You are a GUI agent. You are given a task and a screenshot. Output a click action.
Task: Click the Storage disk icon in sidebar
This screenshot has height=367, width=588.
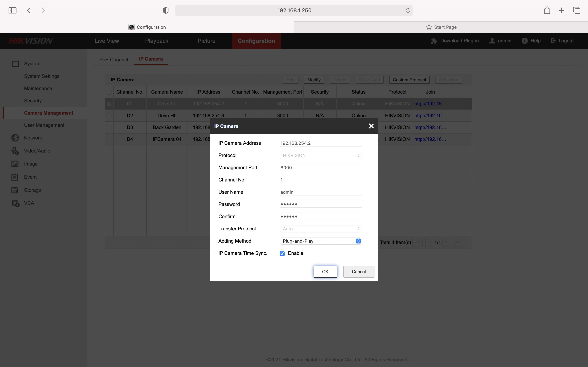pyautogui.click(x=15, y=190)
